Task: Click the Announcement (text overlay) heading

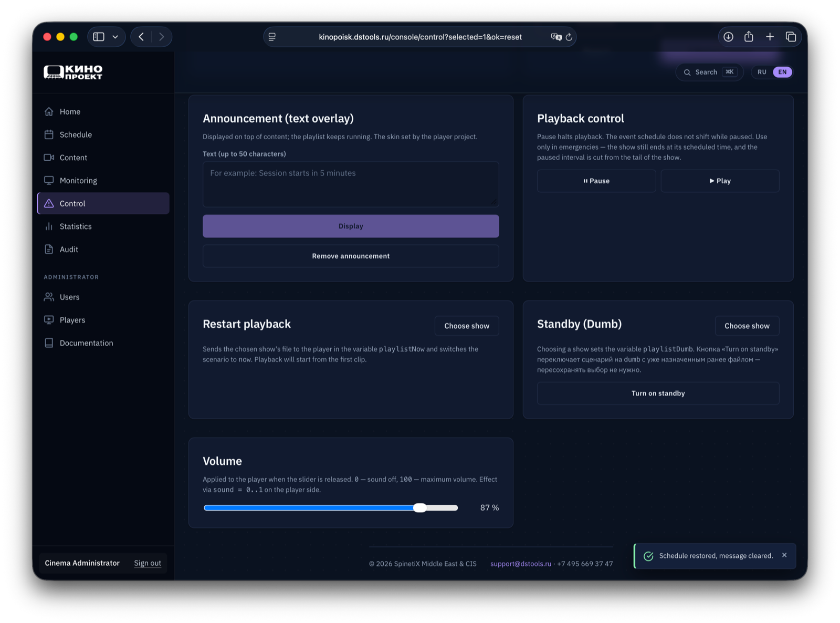Action: pyautogui.click(x=278, y=119)
